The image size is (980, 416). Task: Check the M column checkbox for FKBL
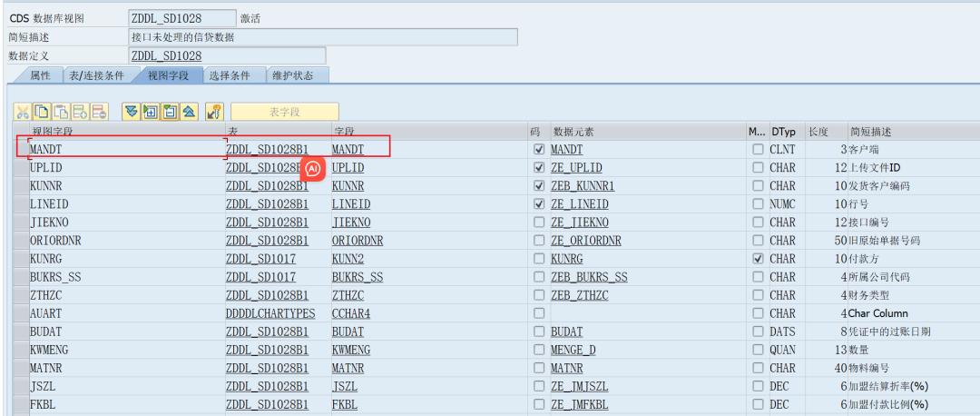point(758,404)
